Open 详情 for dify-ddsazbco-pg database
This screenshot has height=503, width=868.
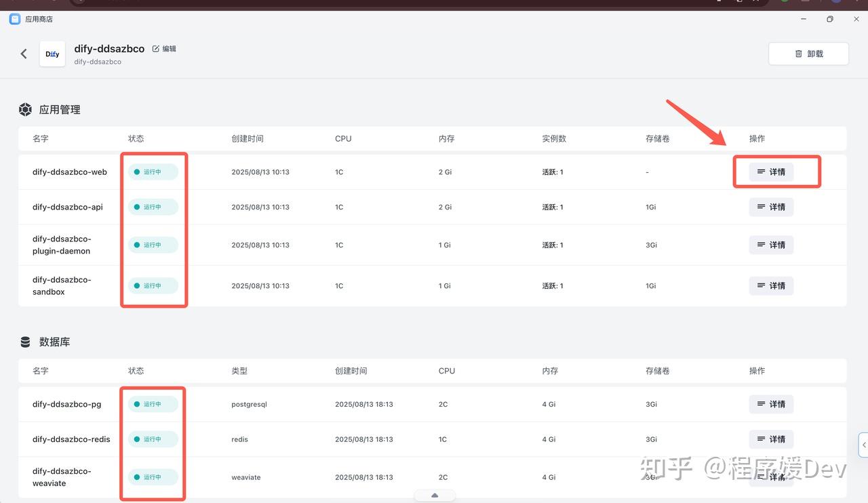(771, 404)
